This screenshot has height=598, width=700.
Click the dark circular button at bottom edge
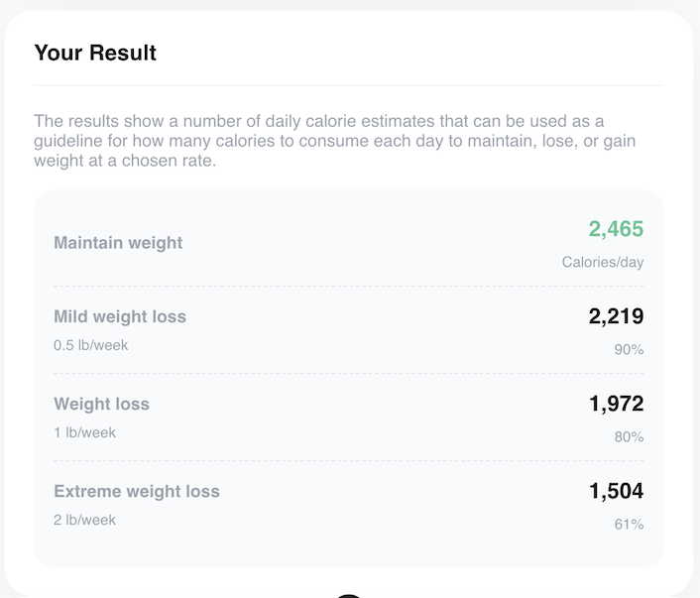pyautogui.click(x=349, y=595)
